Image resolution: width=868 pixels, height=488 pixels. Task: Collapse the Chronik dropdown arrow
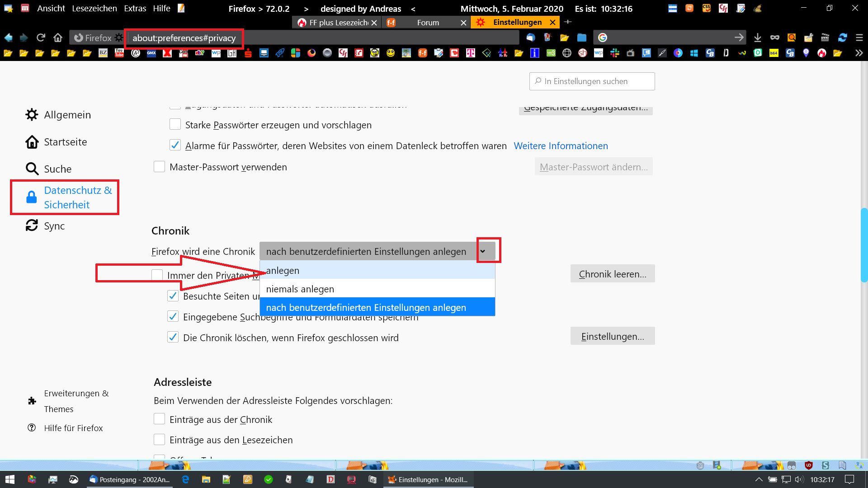483,251
